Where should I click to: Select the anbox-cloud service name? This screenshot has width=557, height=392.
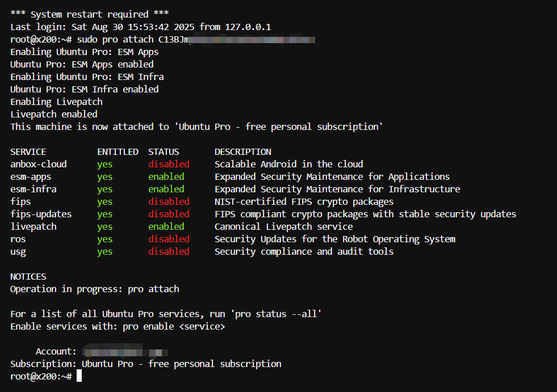[x=39, y=164]
